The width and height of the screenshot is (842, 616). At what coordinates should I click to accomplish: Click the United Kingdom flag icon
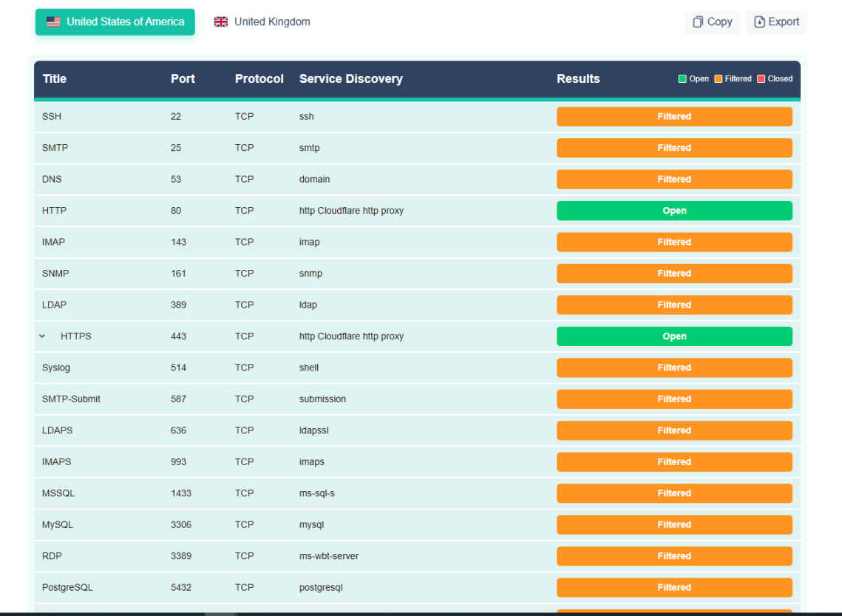point(221,22)
